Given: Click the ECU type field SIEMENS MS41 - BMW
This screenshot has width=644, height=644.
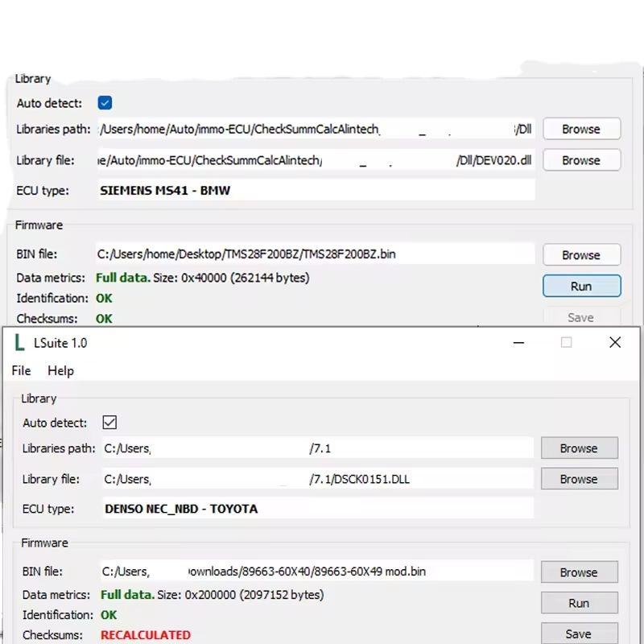Looking at the screenshot, I should tap(316, 190).
